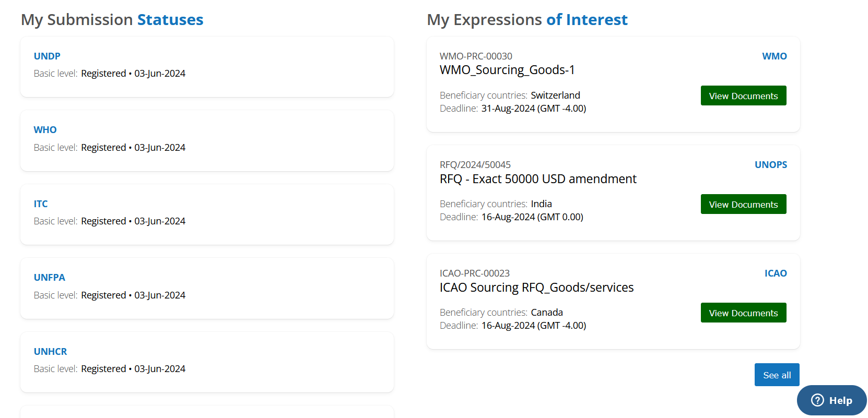Open the ITC submission status link

tap(41, 204)
